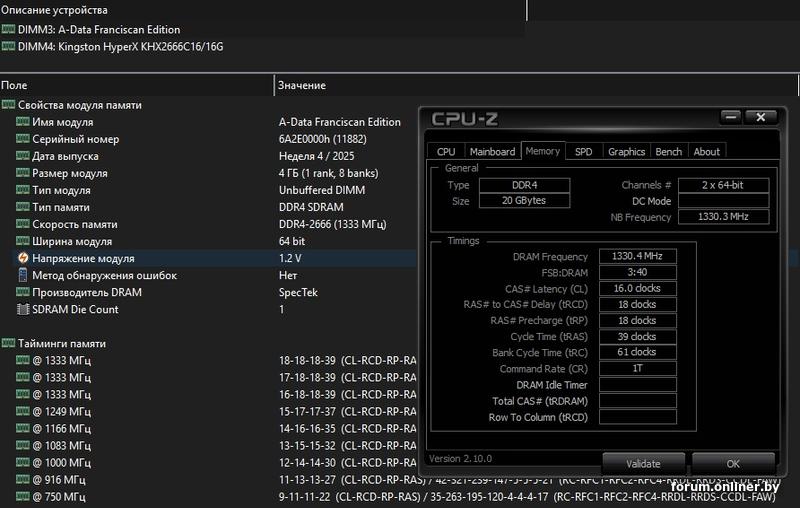The height and width of the screenshot is (508, 800).
Task: Click the icon next to Тип памяти
Action: [x=22, y=207]
